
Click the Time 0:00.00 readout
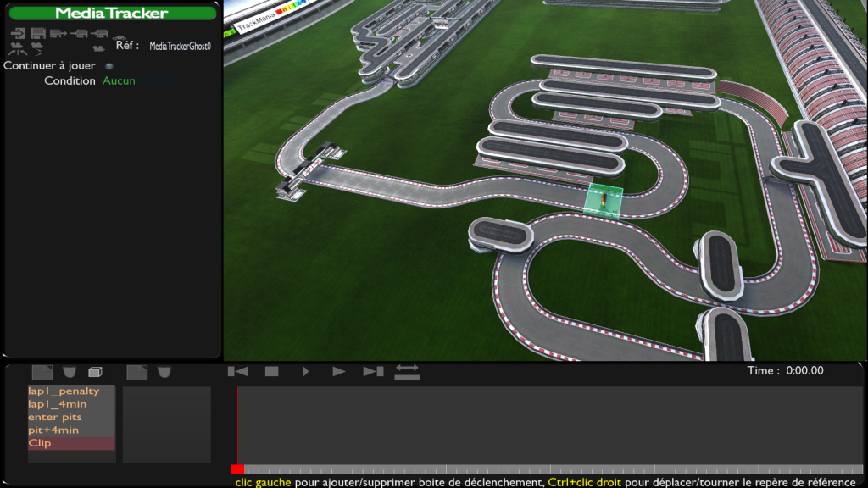pos(785,371)
